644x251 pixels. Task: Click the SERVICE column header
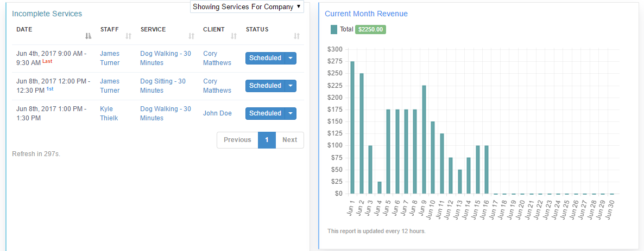[x=153, y=29]
